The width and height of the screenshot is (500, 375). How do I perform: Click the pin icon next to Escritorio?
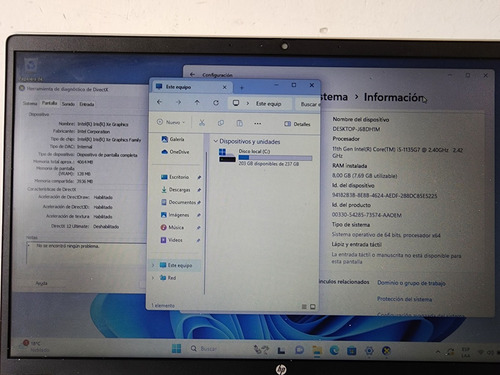(199, 178)
